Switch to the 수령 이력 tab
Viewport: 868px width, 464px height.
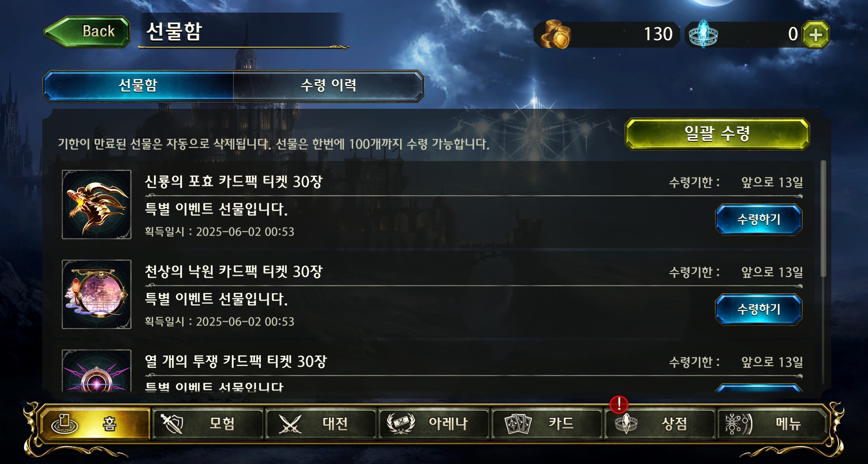(329, 85)
